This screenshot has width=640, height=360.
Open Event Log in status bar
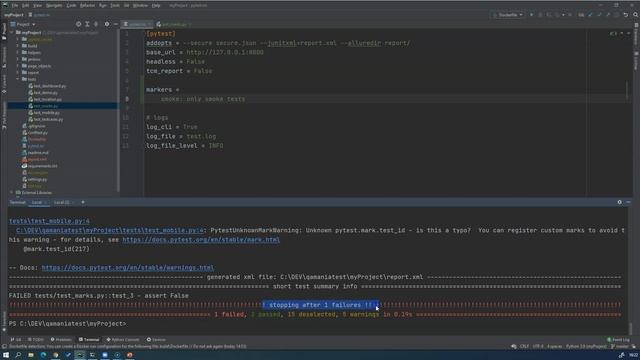tap(618, 340)
